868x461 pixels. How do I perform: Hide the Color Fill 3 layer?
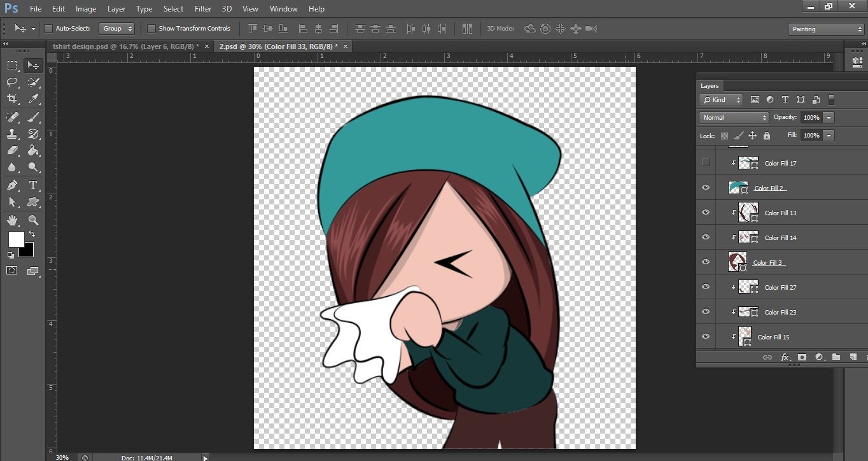[705, 262]
